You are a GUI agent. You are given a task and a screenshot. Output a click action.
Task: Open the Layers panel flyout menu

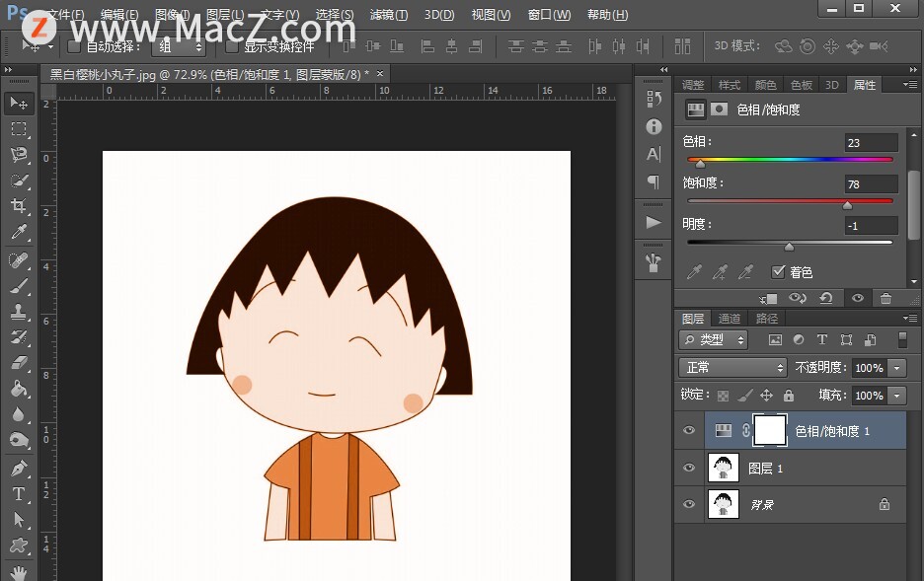tap(910, 318)
